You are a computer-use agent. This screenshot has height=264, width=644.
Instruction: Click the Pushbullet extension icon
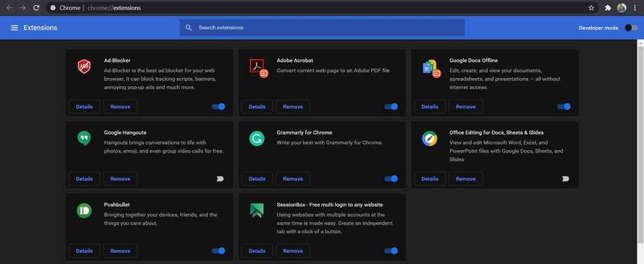[84, 211]
